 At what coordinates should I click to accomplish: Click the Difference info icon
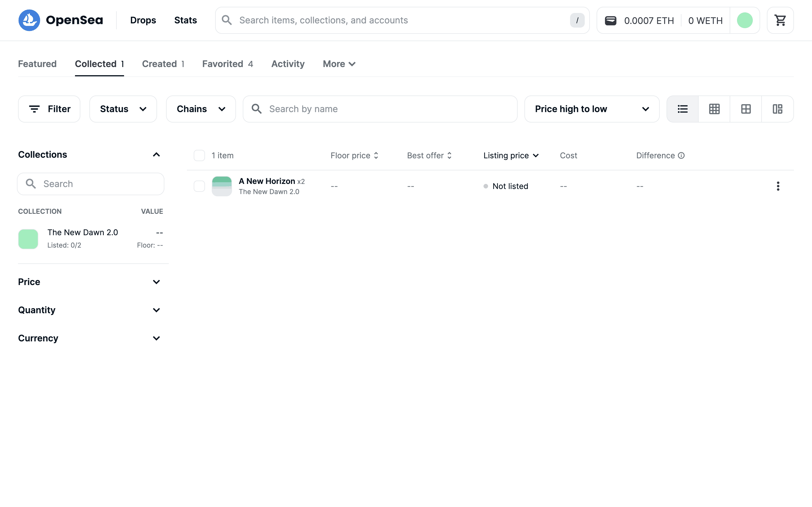(681, 155)
